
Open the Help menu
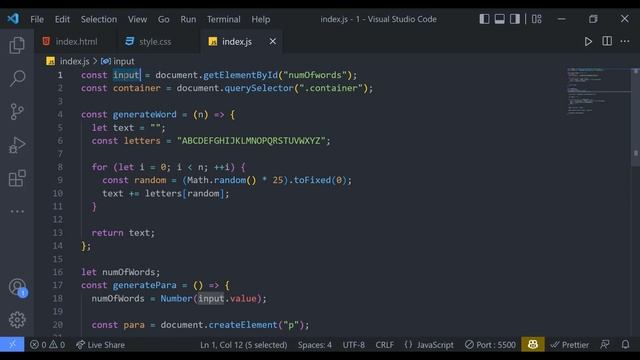(260, 19)
